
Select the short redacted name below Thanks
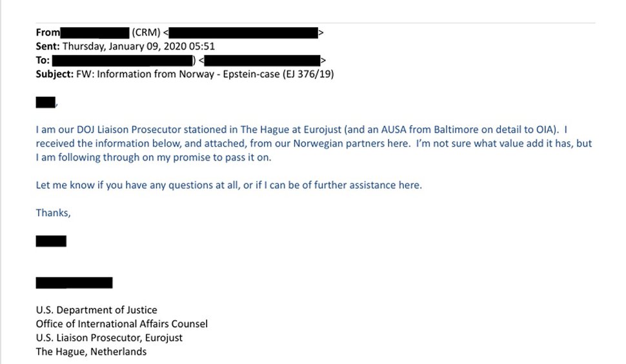click(x=51, y=241)
